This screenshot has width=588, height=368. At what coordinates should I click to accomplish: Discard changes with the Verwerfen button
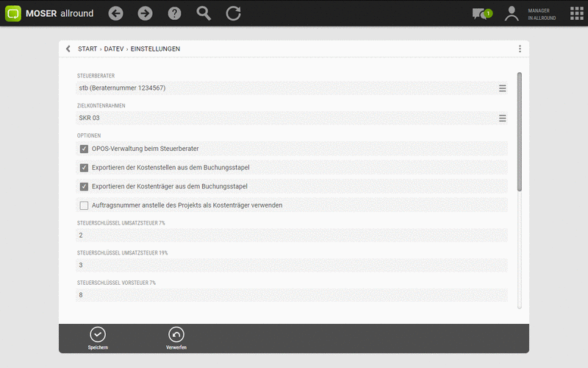point(176,339)
